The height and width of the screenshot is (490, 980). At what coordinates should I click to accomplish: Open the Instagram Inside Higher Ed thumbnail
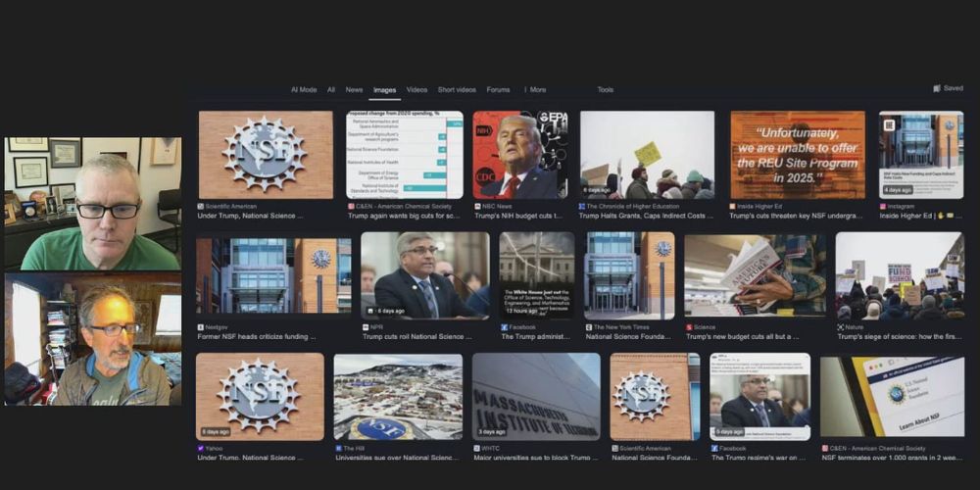coord(920,155)
